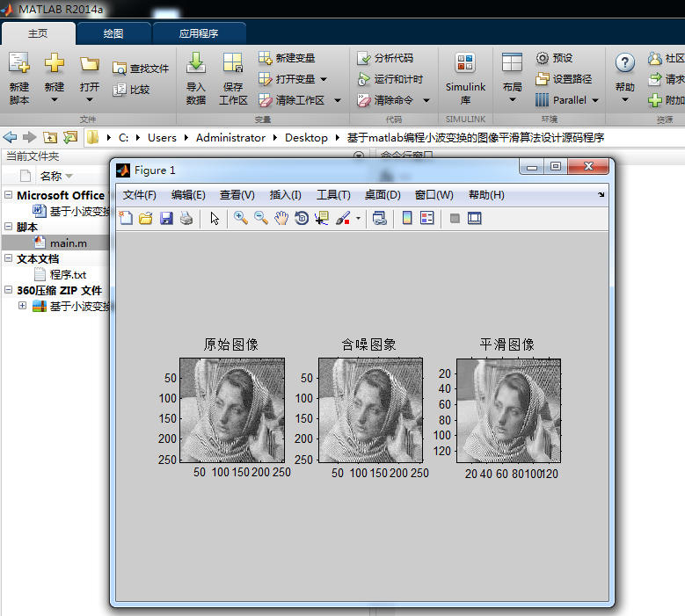Click Analyze Code (分析代码) icon
The height and width of the screenshot is (616, 685).
coord(363,58)
